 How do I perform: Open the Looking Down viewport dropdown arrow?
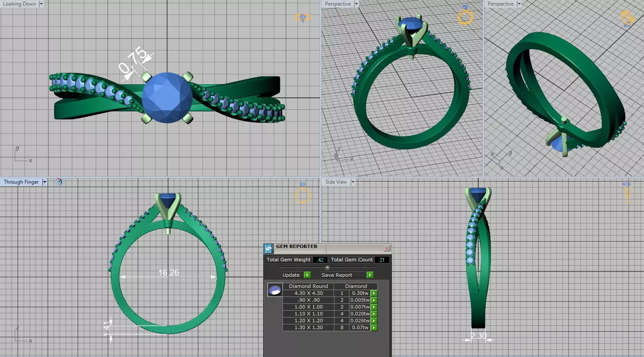(41, 4)
